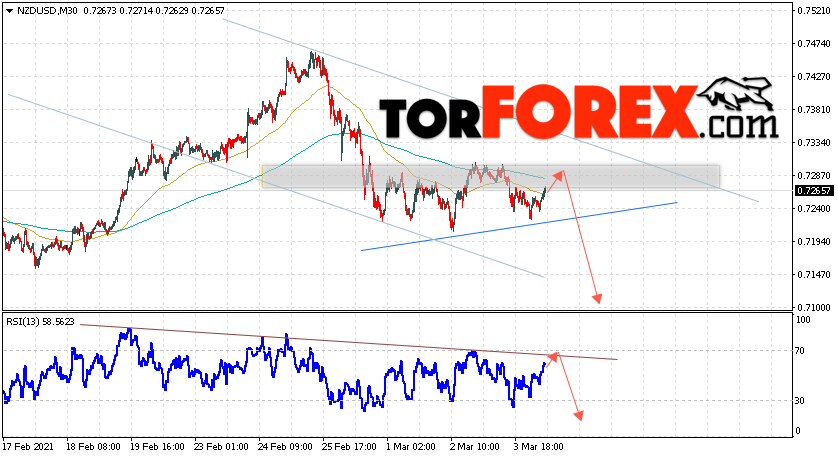Select the NZDUSD,M30 symbol title
The width and height of the screenshot is (838, 458).
(x=47, y=11)
